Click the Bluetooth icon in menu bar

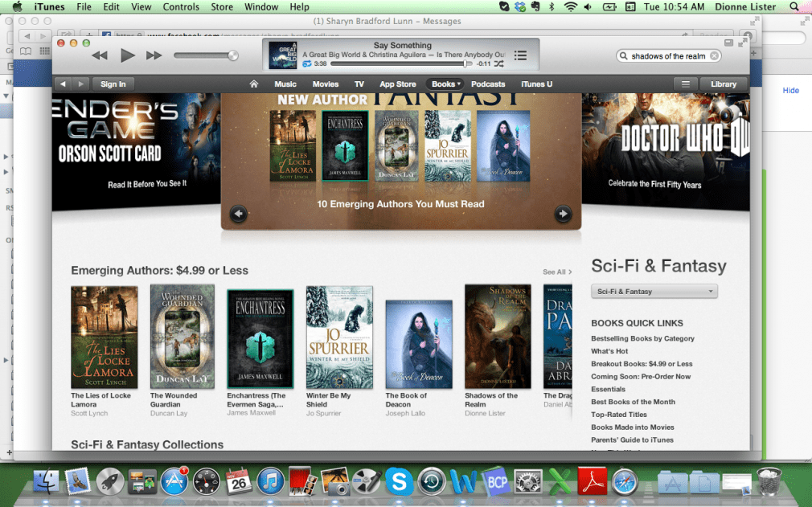(x=552, y=6)
